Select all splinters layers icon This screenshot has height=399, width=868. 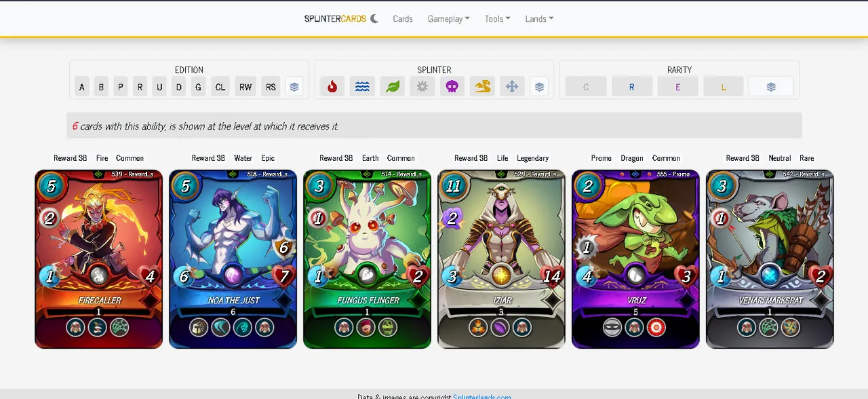point(539,87)
